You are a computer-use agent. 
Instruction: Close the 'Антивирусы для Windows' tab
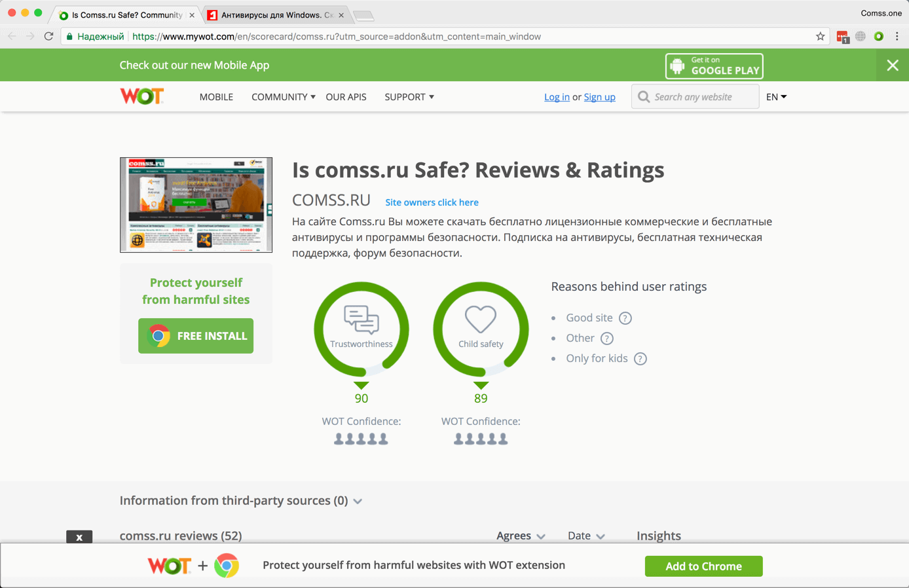(x=341, y=15)
